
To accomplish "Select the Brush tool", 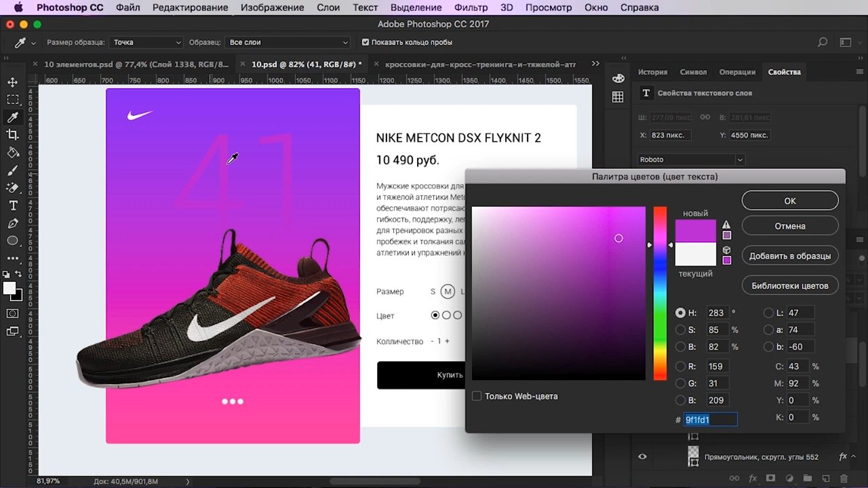I will pos(13,170).
